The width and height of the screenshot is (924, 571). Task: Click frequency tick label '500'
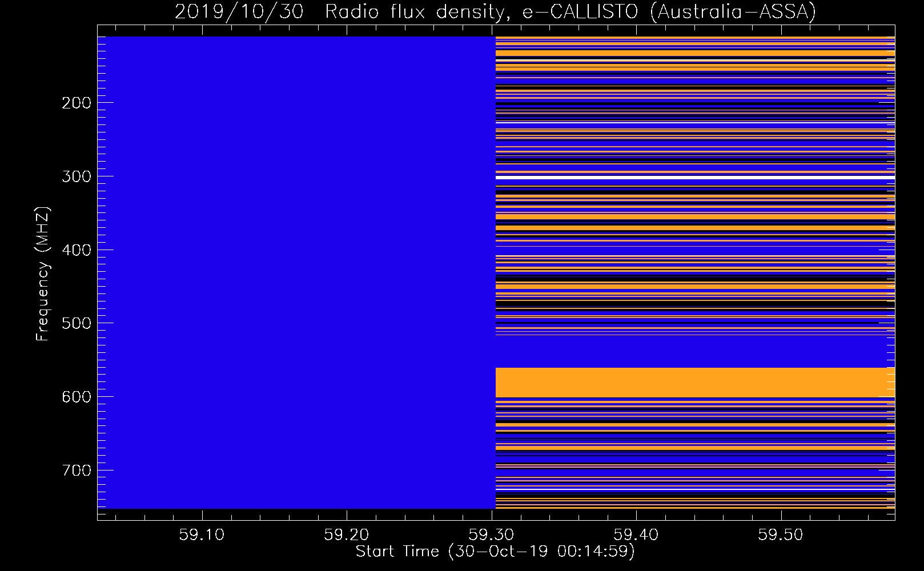77,323
